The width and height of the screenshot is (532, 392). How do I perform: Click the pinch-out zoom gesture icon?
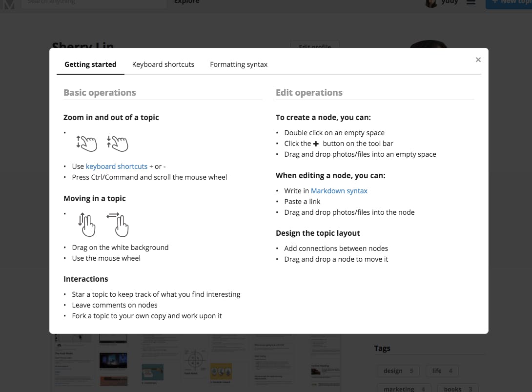(86, 144)
